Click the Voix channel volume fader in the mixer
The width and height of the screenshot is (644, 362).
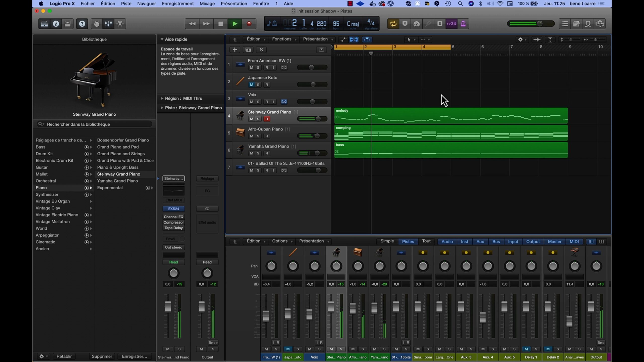click(x=309, y=314)
